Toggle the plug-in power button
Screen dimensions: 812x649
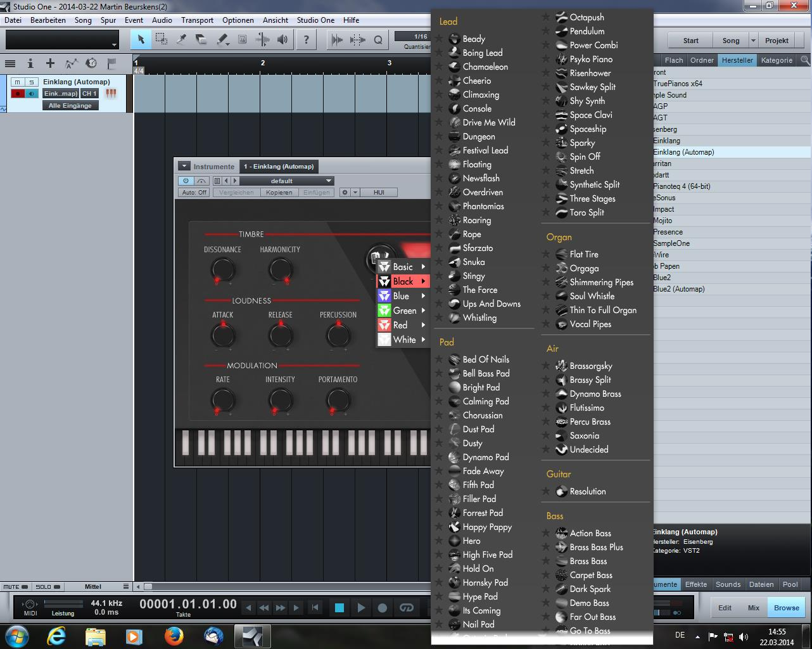(x=186, y=181)
